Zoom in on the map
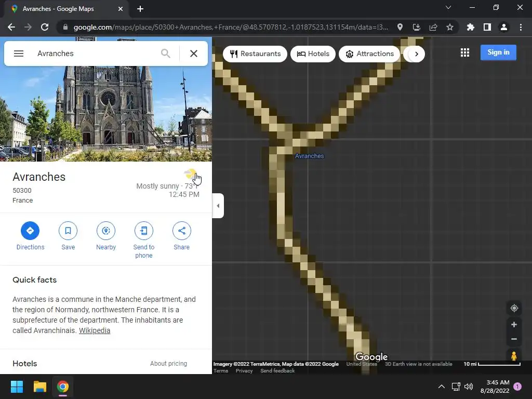 point(514,325)
